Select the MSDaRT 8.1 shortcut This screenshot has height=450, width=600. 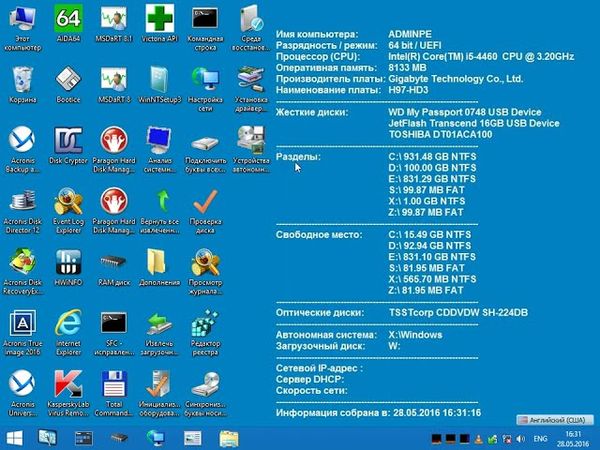click(x=114, y=24)
